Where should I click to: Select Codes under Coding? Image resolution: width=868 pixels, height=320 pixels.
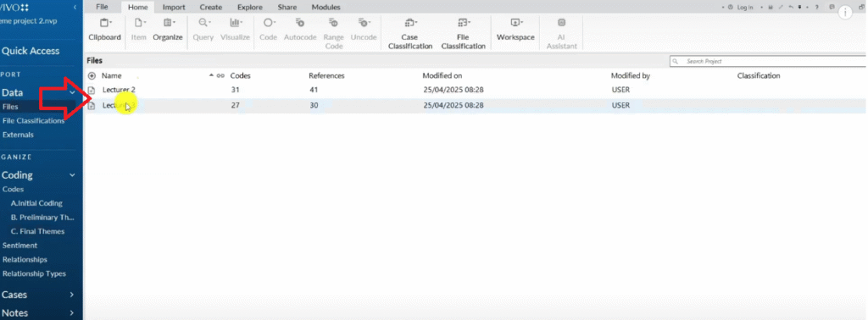point(14,189)
